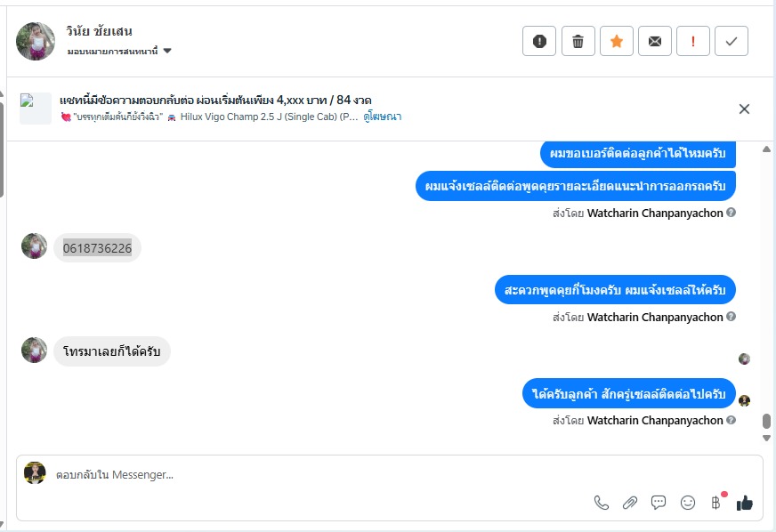Click the chat scrollbar down arrow
Screen dimensions: 776x532
pos(767,438)
